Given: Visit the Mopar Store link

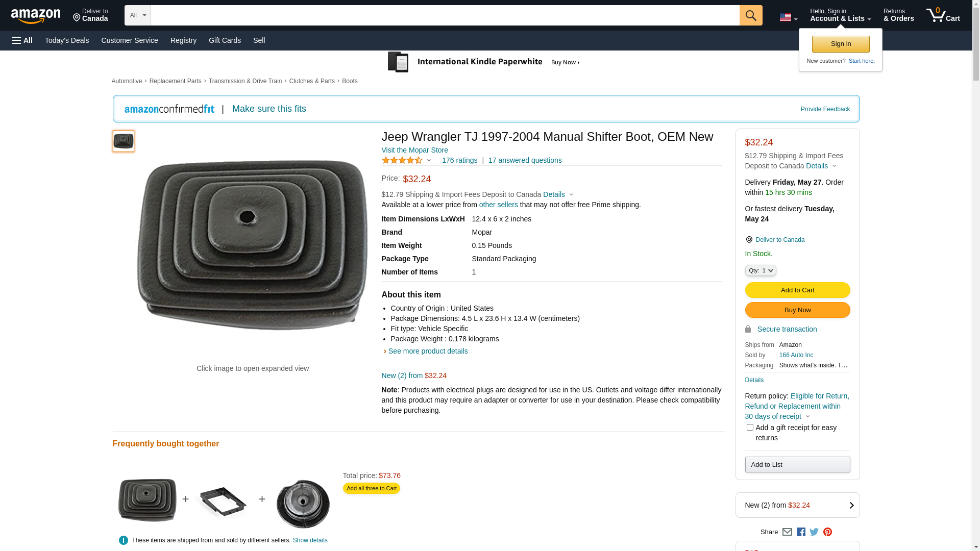Looking at the screenshot, I should click(x=414, y=150).
